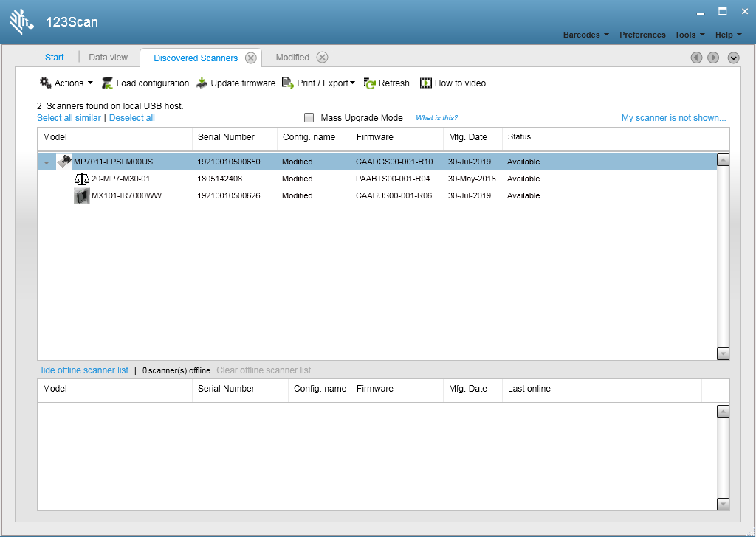Open the Preferences menu
The height and width of the screenshot is (537, 756).
(x=642, y=35)
